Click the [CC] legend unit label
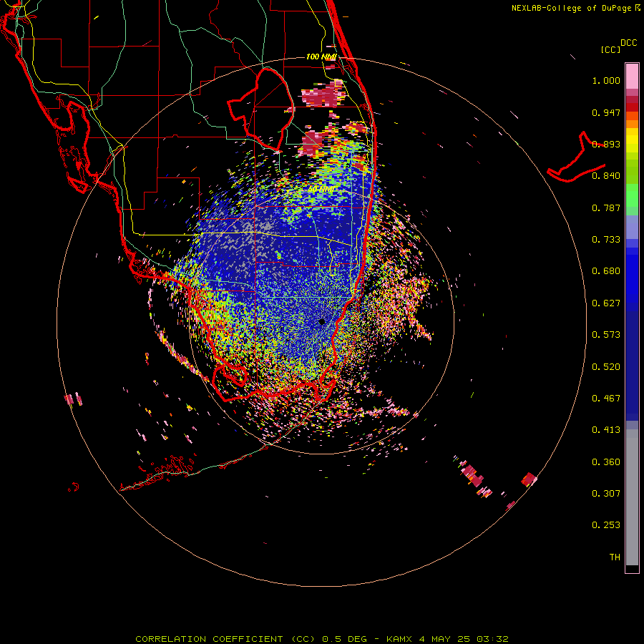Viewport: 644px width, 644px height. 610,49
